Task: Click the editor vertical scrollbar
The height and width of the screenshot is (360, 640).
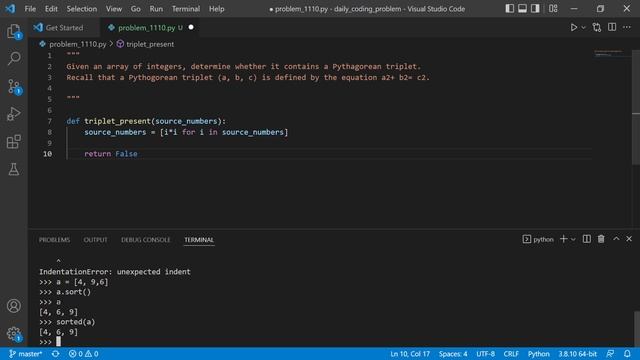Action: [x=636, y=107]
